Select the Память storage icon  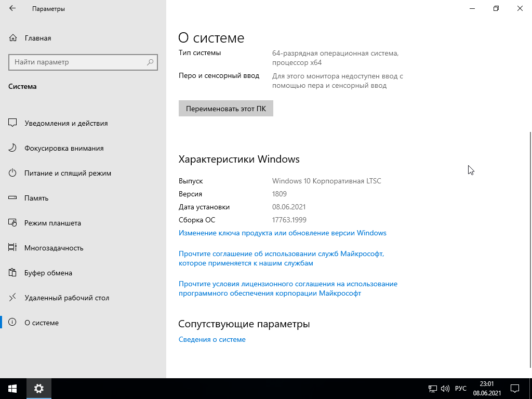click(12, 197)
